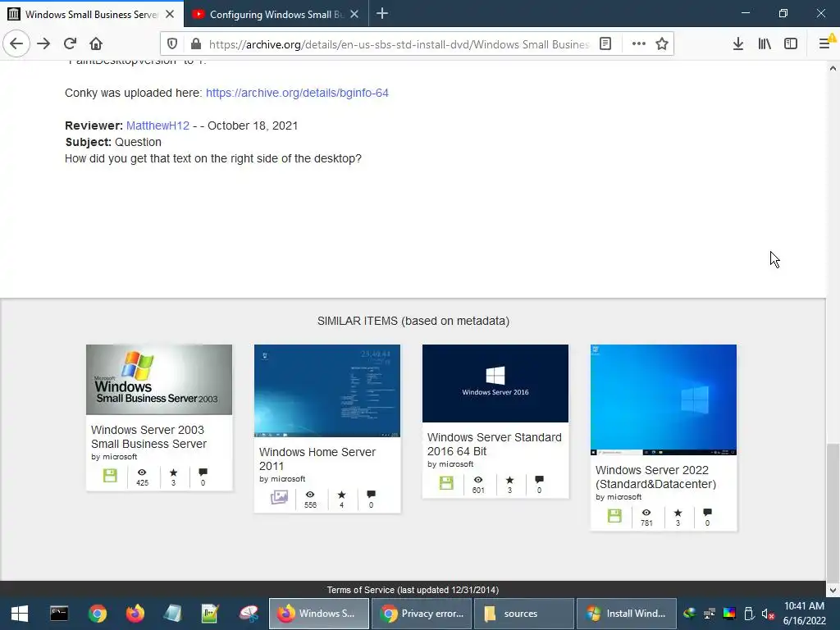Click the green floppy icon on Server 2022 card

point(614,515)
